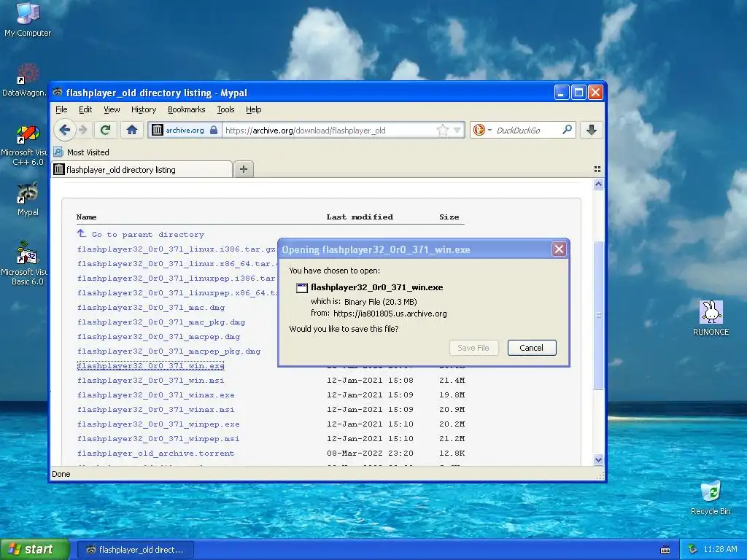This screenshot has height=560, width=747.
Task: Open the URL history dropdown arrow
Action: [457, 130]
